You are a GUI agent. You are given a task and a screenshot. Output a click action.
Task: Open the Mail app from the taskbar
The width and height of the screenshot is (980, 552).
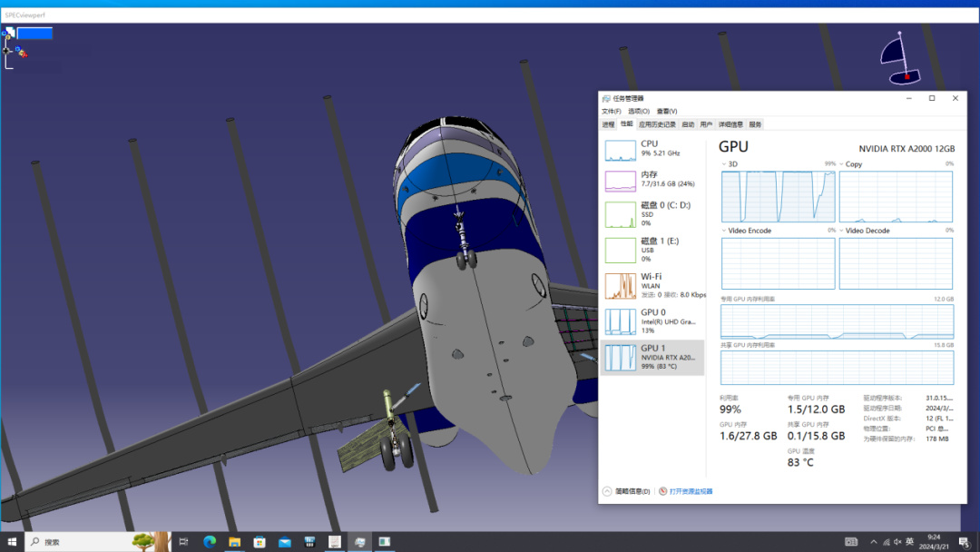click(x=284, y=542)
